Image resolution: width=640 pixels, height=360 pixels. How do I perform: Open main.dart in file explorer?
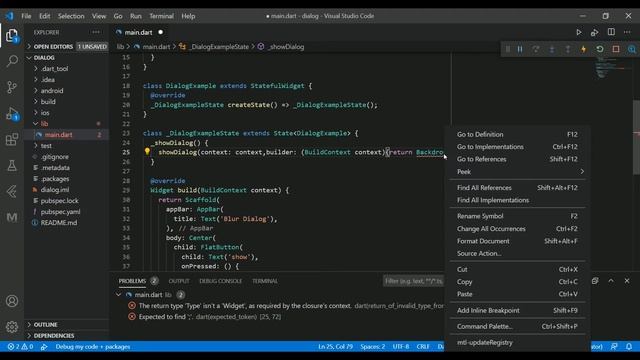click(58, 135)
